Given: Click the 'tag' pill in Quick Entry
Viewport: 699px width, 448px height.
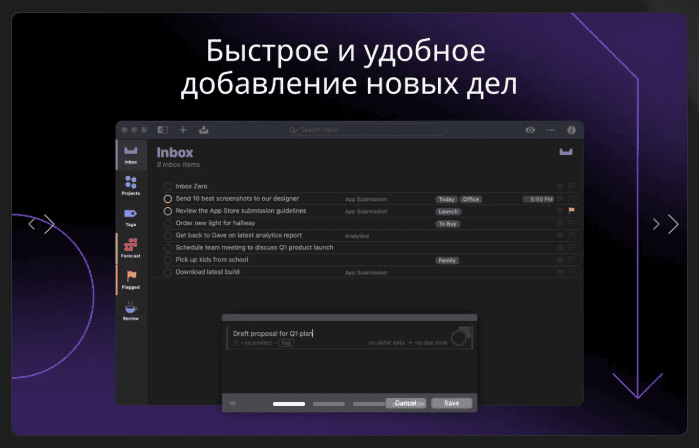Looking at the screenshot, I should pyautogui.click(x=286, y=343).
